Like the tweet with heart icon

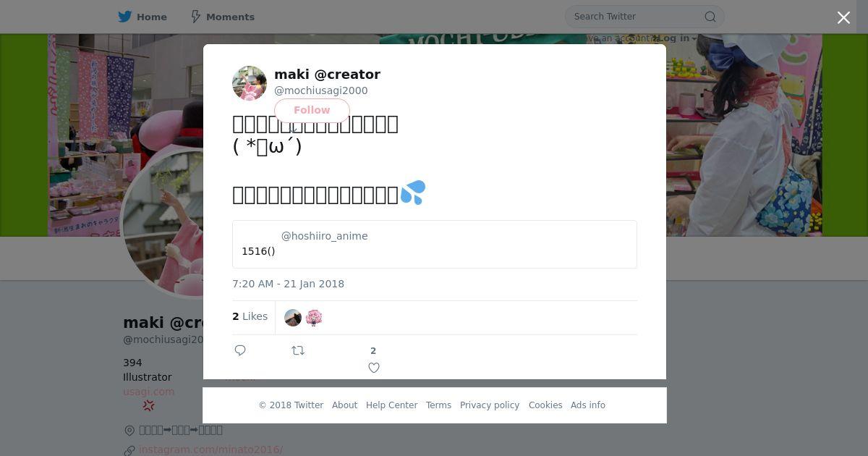(374, 367)
